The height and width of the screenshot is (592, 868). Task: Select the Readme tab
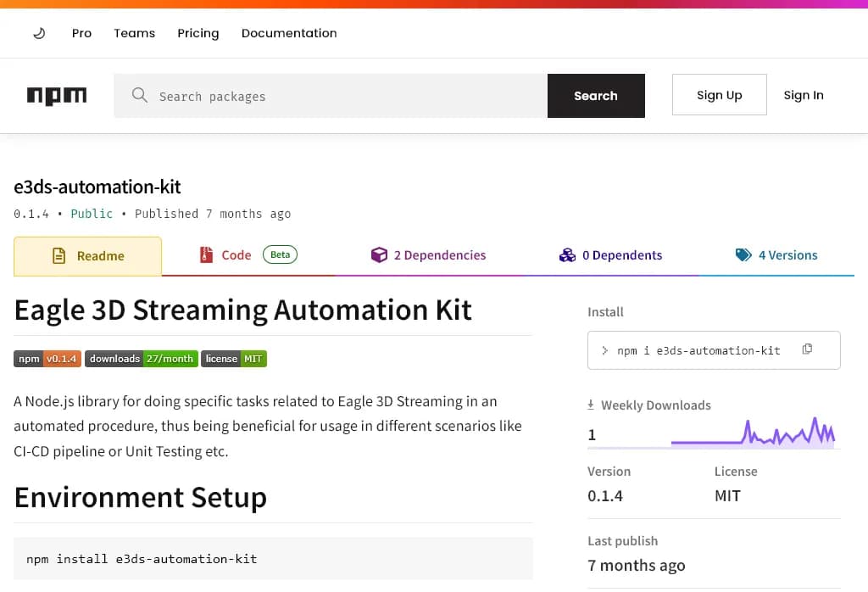[x=87, y=256]
